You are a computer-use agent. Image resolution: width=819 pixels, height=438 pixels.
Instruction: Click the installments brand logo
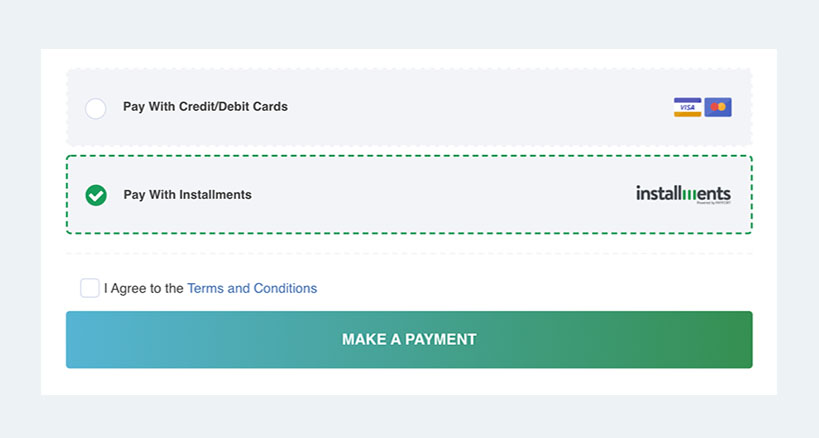[x=683, y=194]
